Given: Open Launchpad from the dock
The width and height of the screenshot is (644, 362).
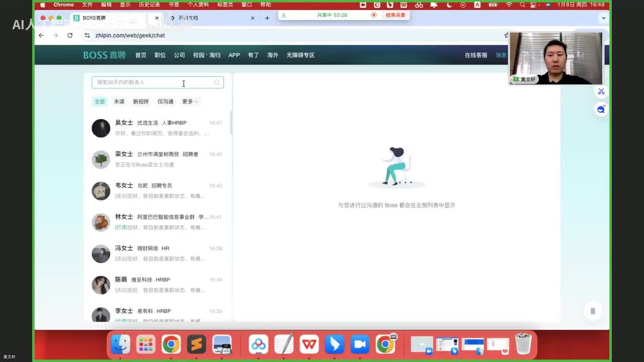Looking at the screenshot, I should coord(145,344).
